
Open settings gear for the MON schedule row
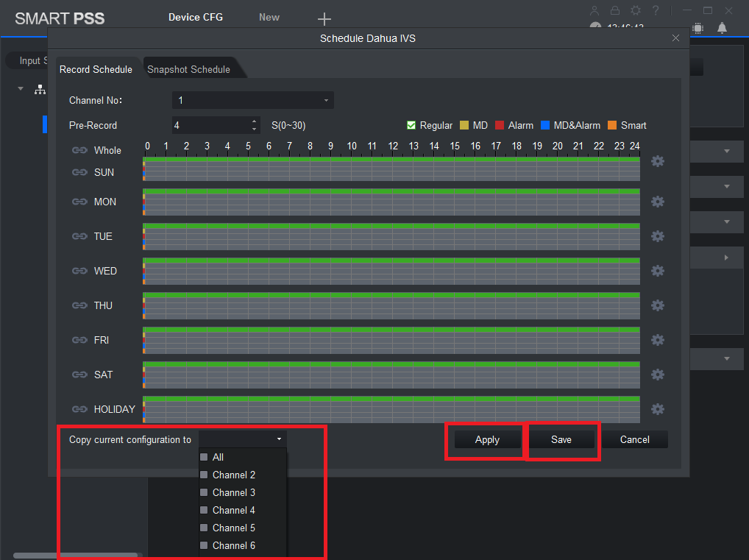(x=658, y=202)
